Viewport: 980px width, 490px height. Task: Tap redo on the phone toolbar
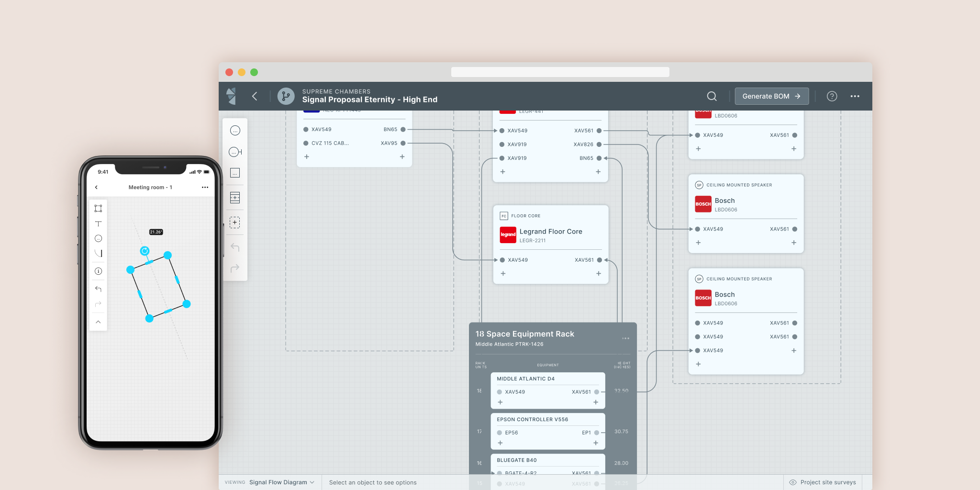[98, 304]
